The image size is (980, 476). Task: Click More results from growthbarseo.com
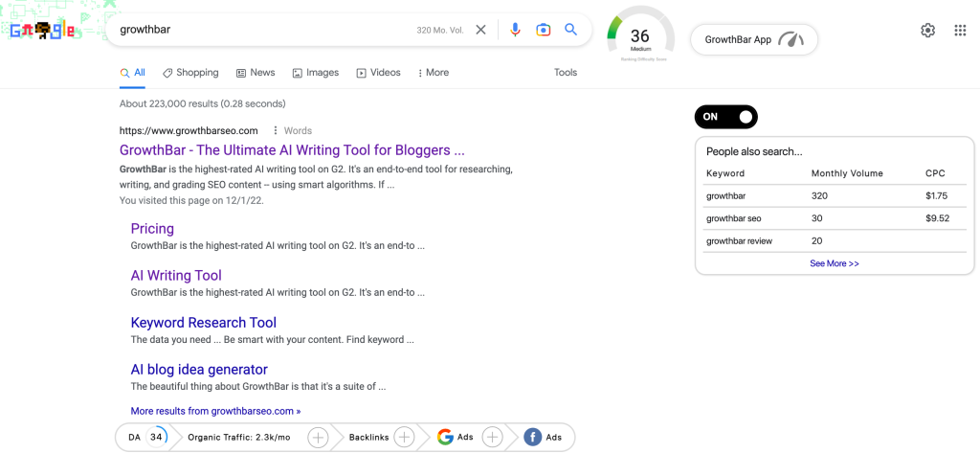tap(215, 411)
